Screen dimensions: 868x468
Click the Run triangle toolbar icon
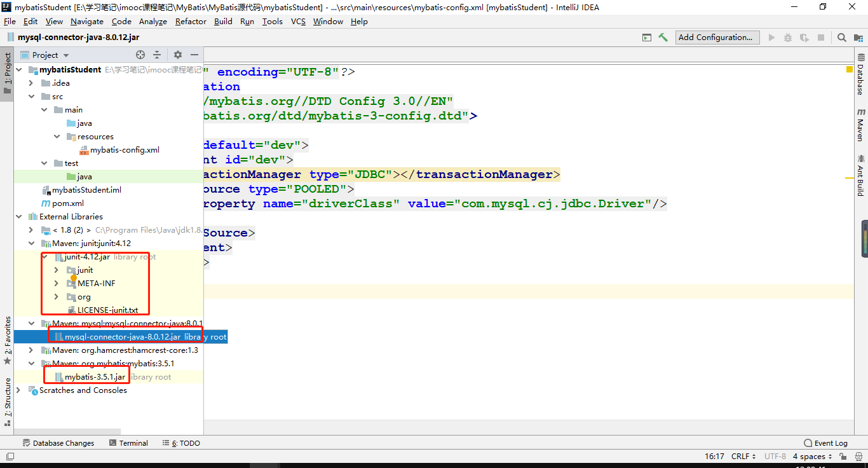pyautogui.click(x=771, y=38)
